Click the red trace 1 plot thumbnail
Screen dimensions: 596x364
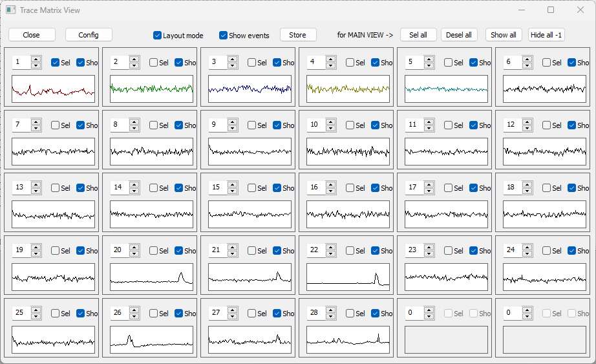(53, 89)
